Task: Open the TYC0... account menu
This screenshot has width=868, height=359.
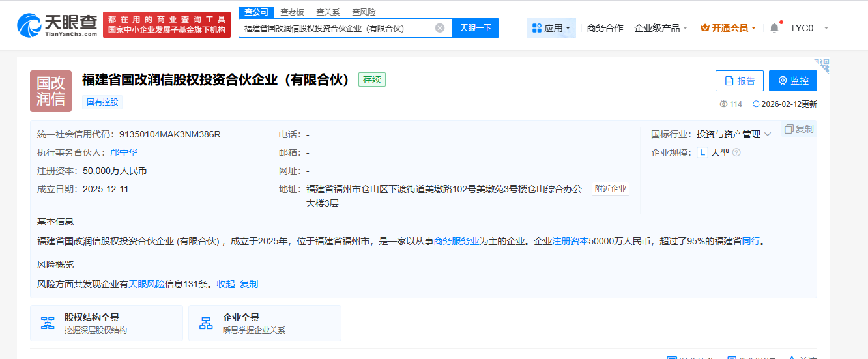Action: point(809,28)
